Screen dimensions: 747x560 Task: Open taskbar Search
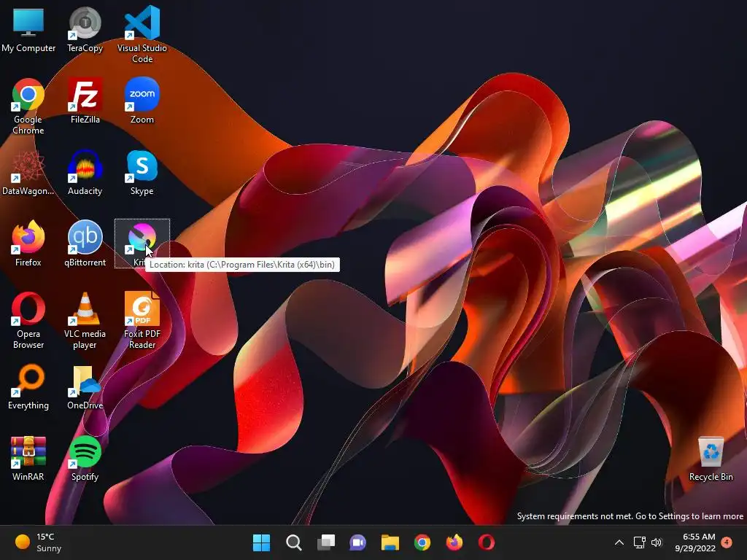point(293,542)
